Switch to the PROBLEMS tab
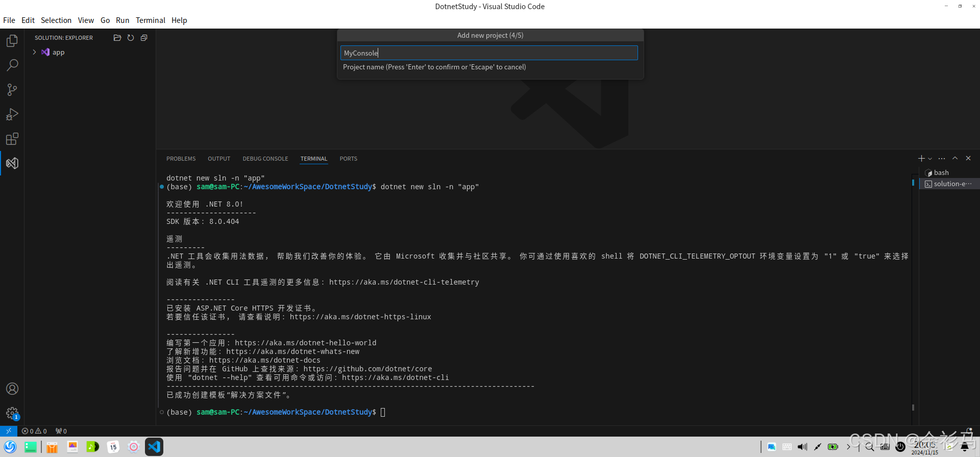The width and height of the screenshot is (980, 457). [181, 159]
